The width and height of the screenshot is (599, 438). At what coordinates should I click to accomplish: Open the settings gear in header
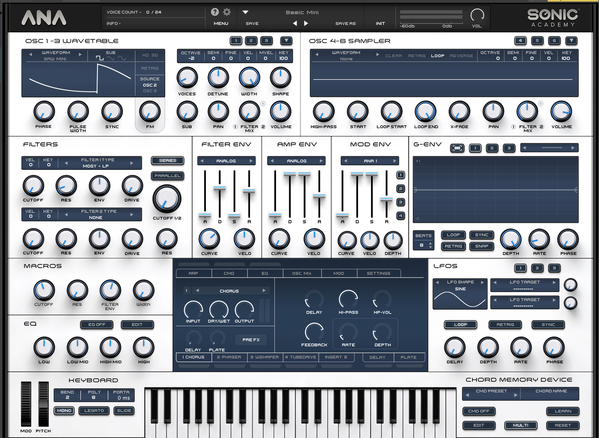tap(227, 12)
